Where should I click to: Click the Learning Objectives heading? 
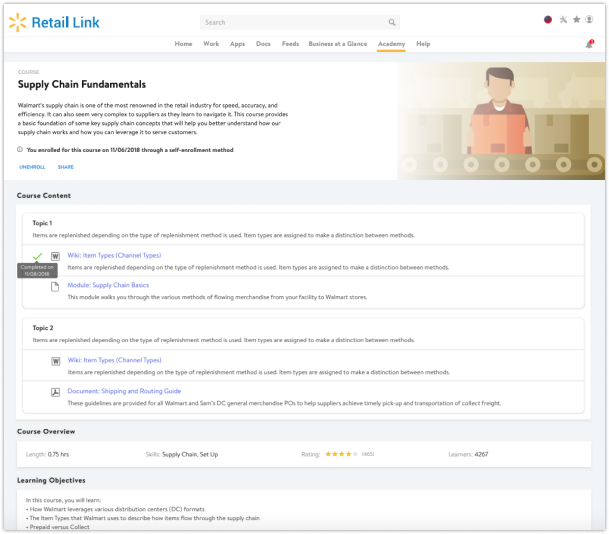pos(51,480)
